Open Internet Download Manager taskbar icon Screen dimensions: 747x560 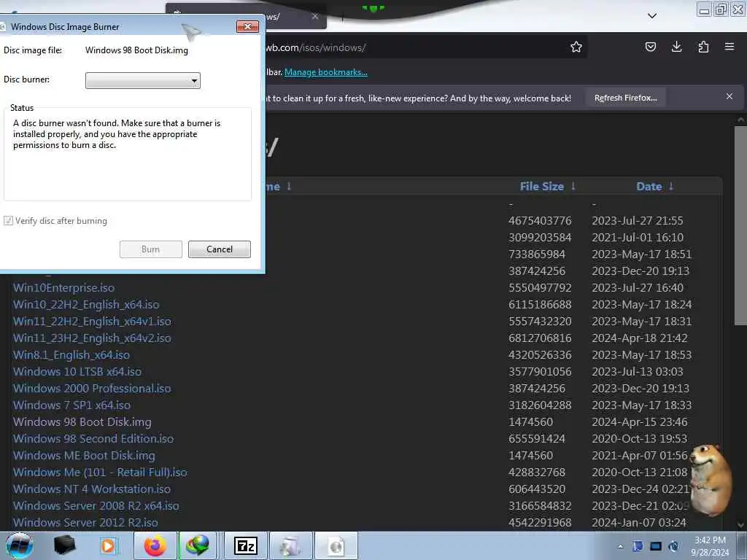pos(198,545)
